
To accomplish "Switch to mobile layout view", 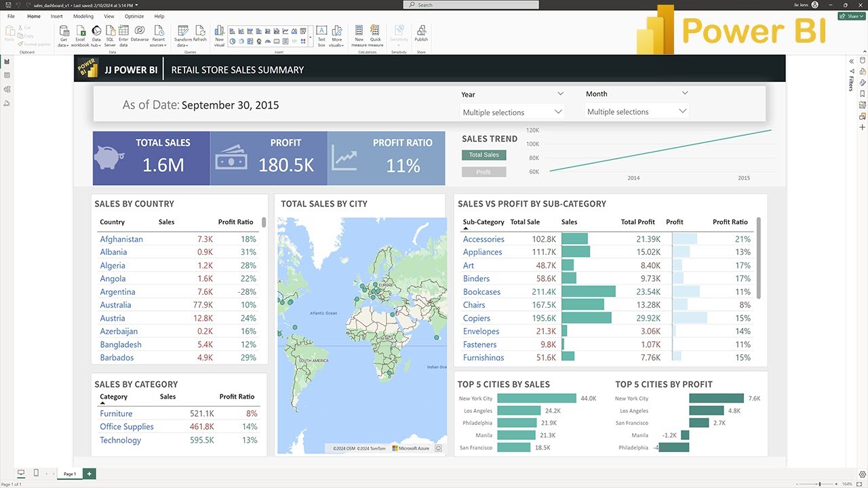I will [x=36, y=473].
